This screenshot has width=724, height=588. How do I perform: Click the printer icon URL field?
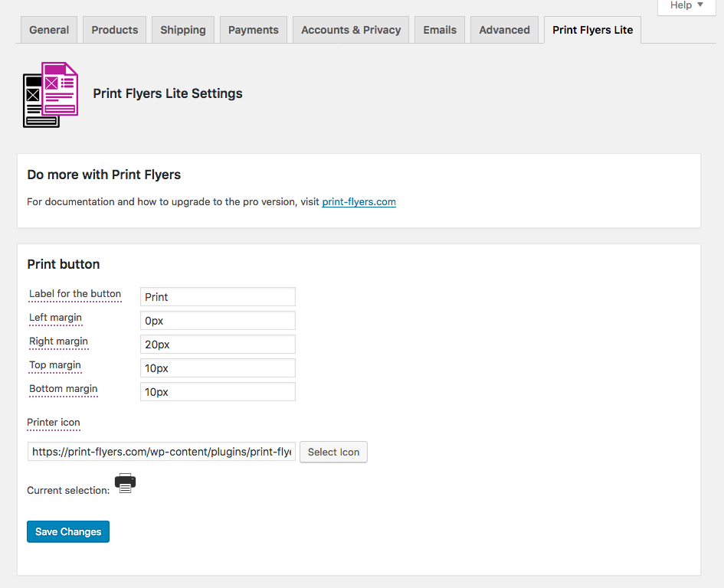coord(162,452)
